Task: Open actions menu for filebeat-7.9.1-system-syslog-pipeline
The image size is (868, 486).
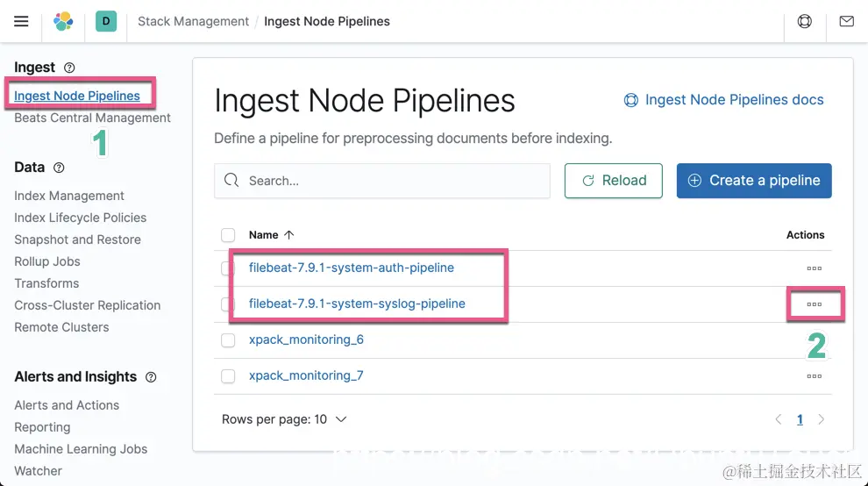Action: coord(814,304)
